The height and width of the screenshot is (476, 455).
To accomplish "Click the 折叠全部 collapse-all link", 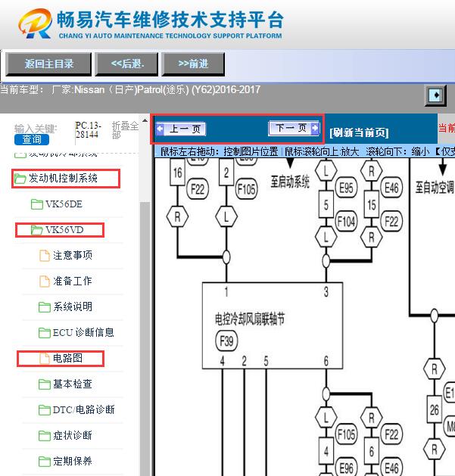I will [x=125, y=130].
